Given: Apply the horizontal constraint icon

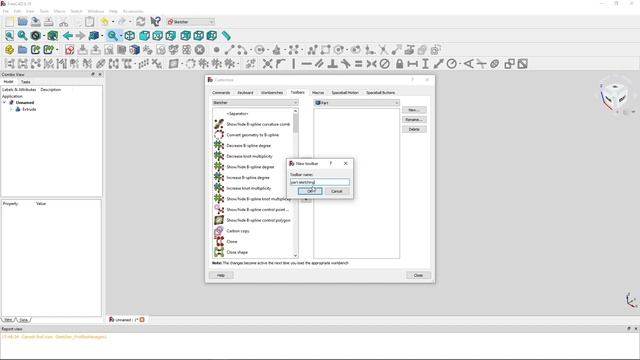Looking at the screenshot, I should tap(306, 64).
